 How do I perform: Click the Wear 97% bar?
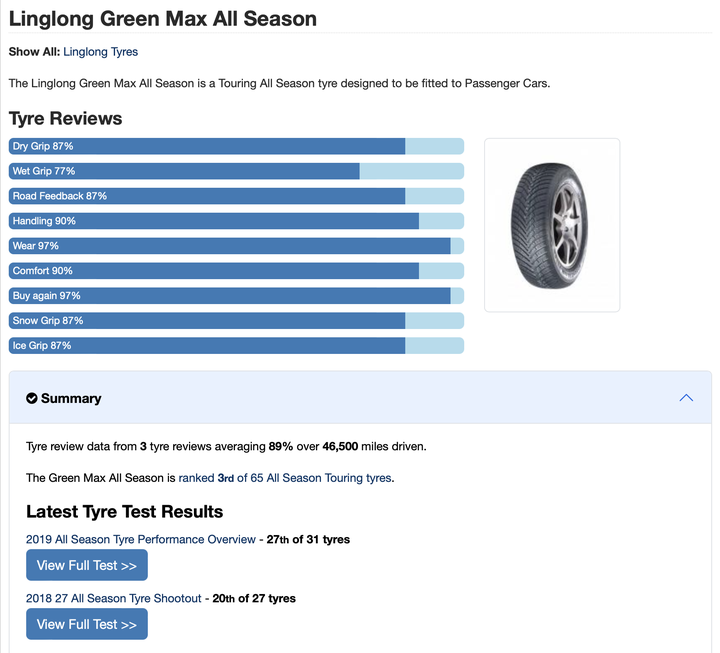[x=236, y=246]
